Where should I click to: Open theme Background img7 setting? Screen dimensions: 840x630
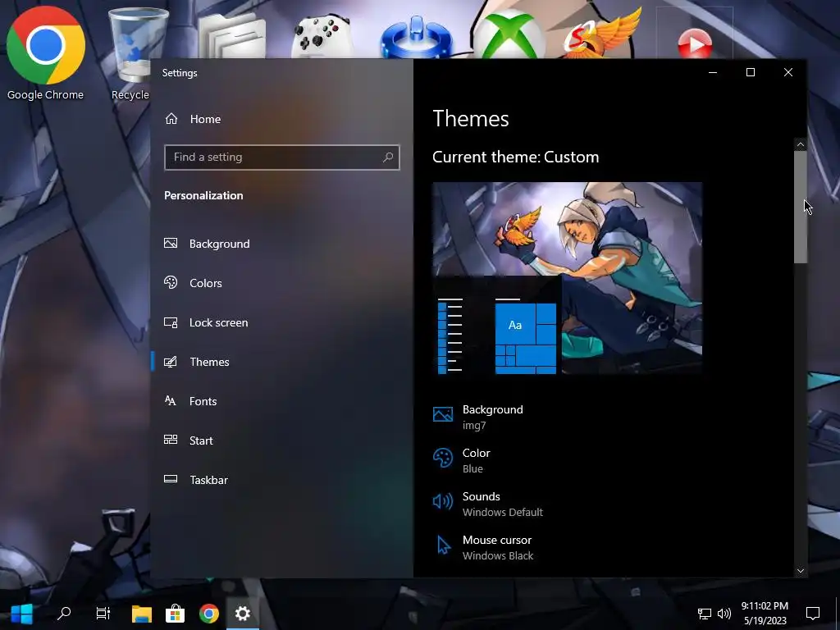click(493, 417)
